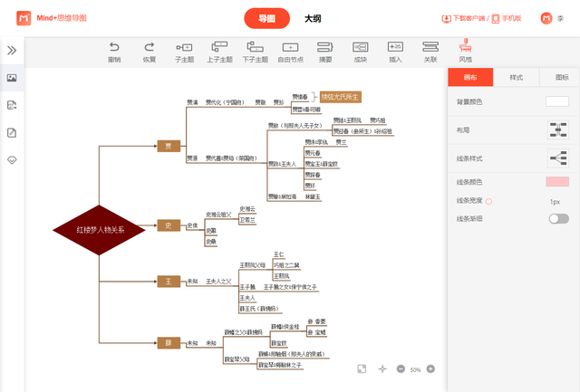Open the 布局 layout selector

click(558, 130)
